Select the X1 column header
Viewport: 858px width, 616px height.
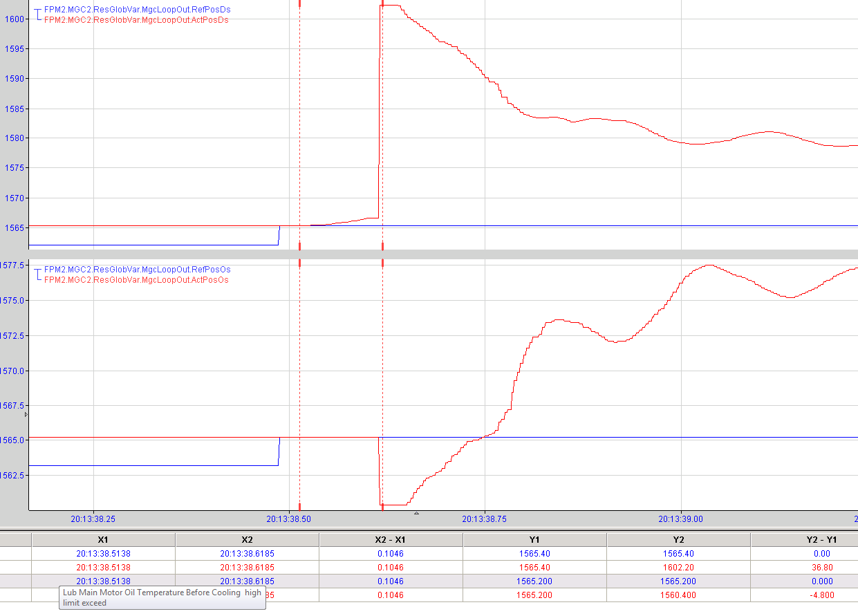pos(103,539)
